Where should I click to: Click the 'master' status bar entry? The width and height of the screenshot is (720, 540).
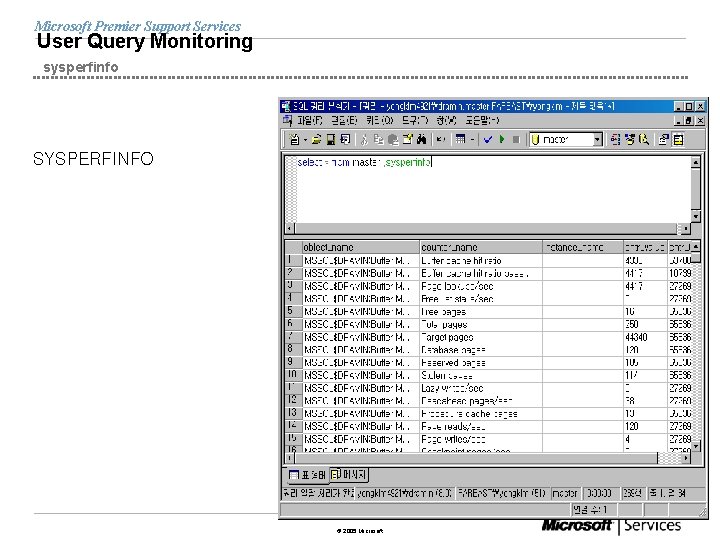565,493
